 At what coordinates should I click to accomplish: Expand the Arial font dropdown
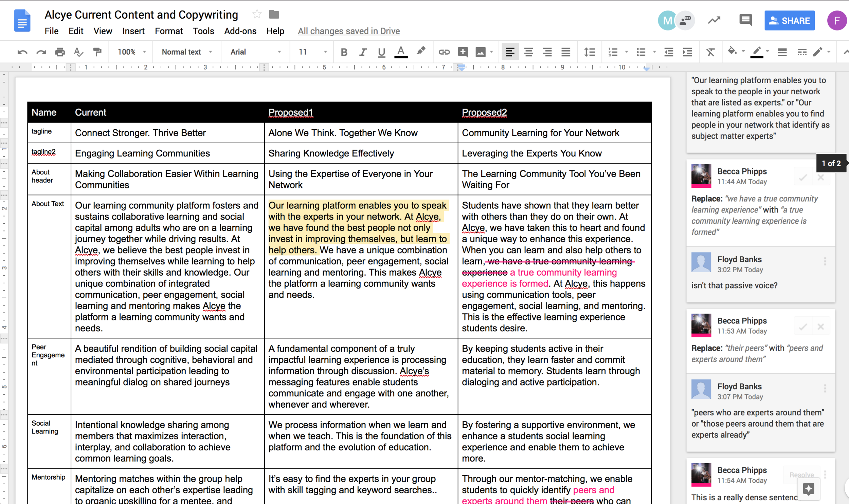click(255, 52)
